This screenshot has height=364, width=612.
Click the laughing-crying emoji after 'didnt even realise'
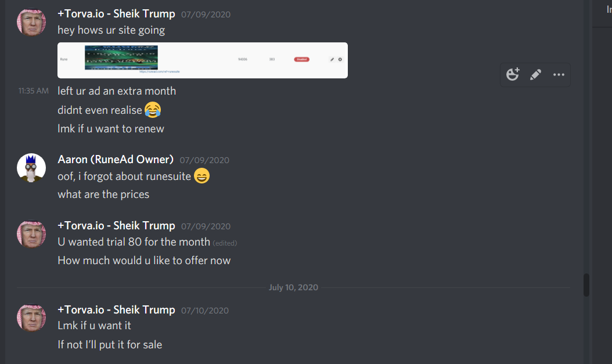click(153, 110)
